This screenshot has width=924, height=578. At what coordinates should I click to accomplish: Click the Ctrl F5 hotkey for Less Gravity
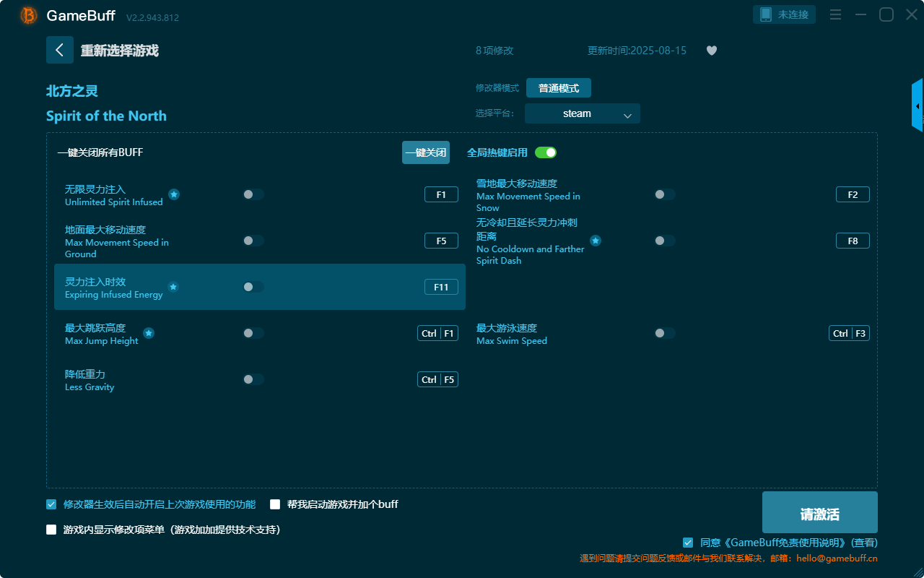437,379
